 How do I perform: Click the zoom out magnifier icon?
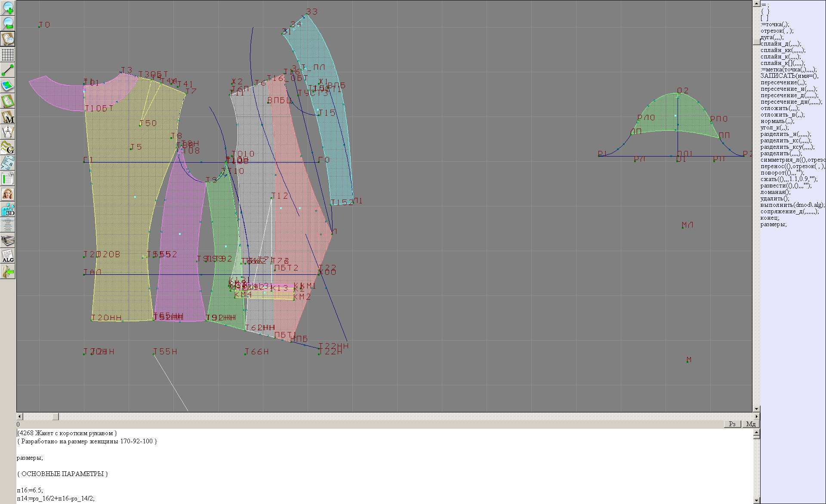click(8, 23)
